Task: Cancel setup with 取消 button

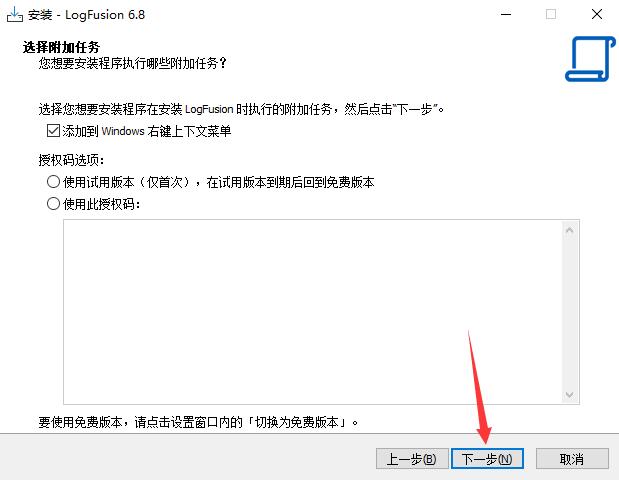Action: click(x=572, y=459)
